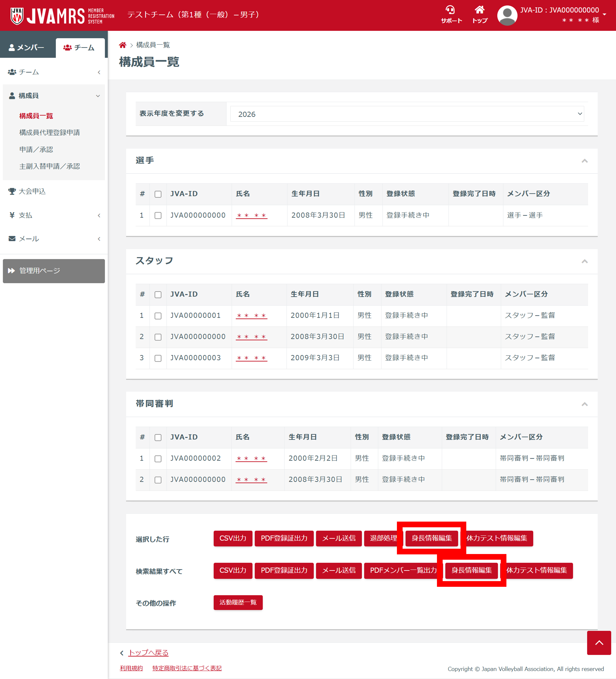Check the 帯同審判 row JVA00000002 checkbox
This screenshot has width=616, height=679.
tap(158, 459)
